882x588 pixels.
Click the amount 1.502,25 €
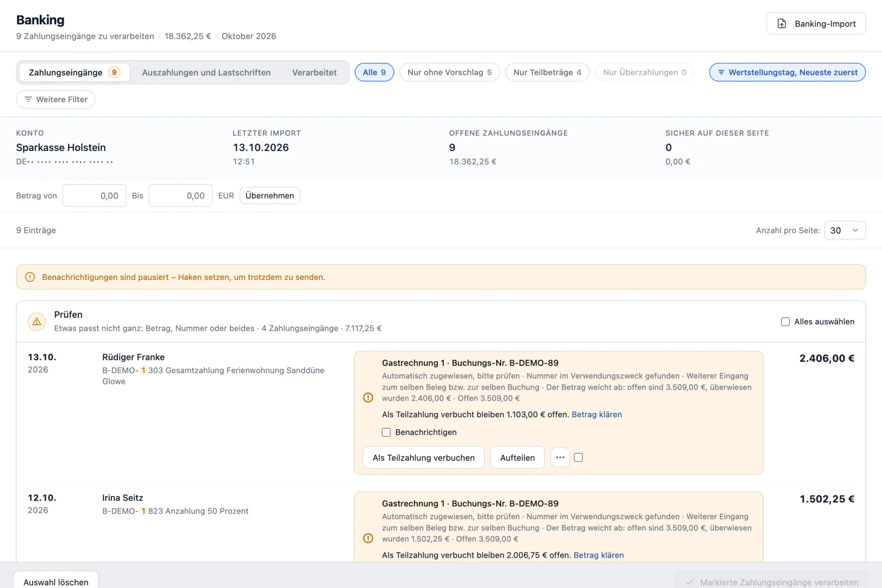click(827, 499)
